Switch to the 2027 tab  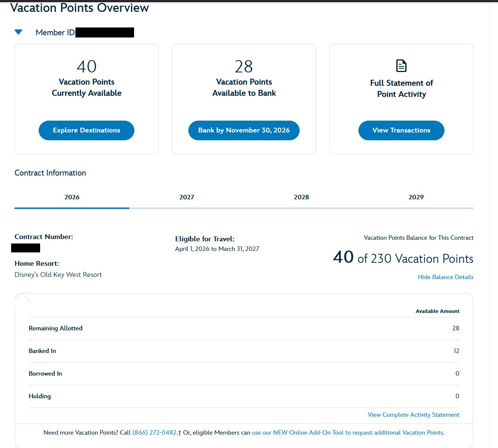pyautogui.click(x=187, y=197)
